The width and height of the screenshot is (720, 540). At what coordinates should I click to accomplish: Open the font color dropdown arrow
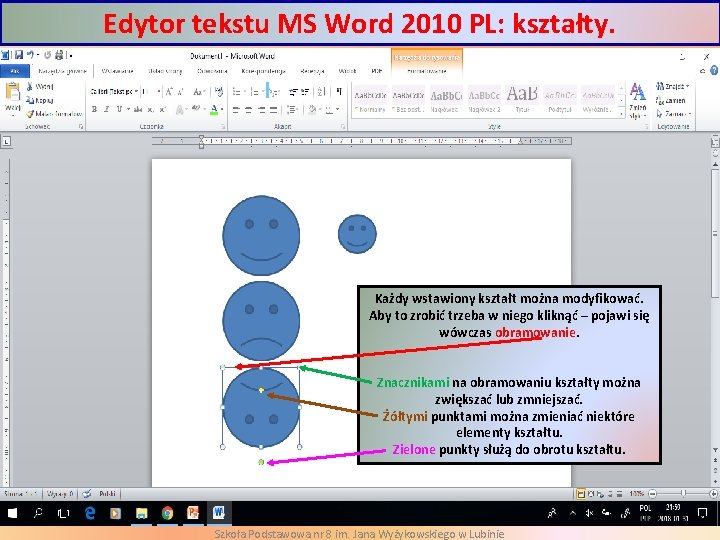point(222,110)
